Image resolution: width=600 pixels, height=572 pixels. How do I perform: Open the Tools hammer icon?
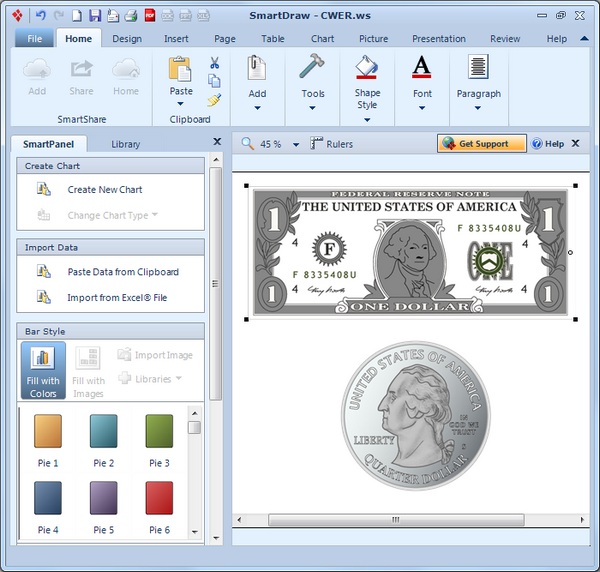(x=313, y=68)
